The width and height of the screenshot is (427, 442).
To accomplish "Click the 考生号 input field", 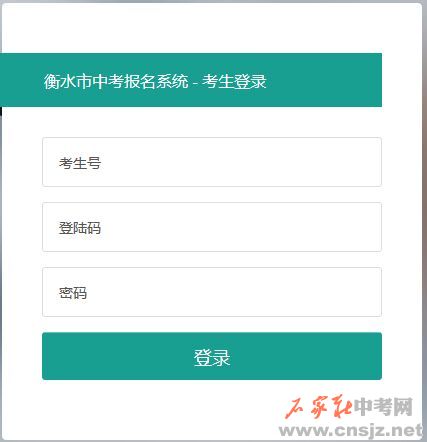I will 212,162.
